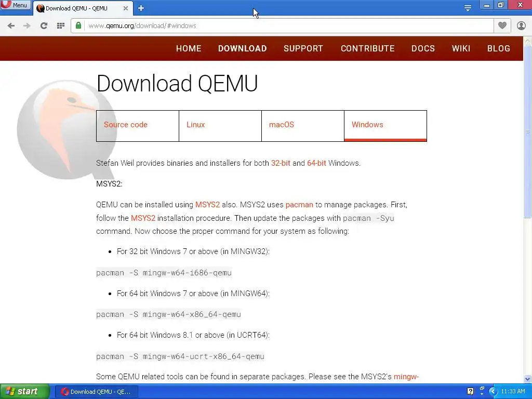Open SUPPORT in site navigation
The width and height of the screenshot is (532, 399).
tap(303, 48)
